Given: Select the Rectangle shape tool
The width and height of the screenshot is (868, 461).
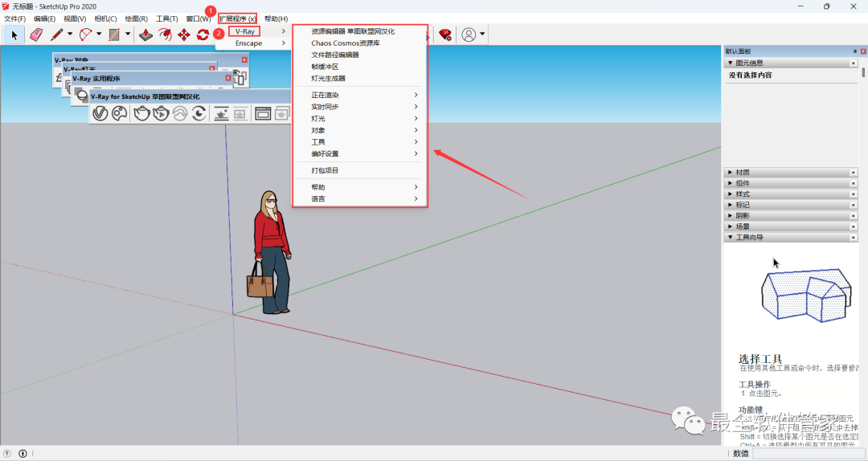Looking at the screenshot, I should 114,35.
